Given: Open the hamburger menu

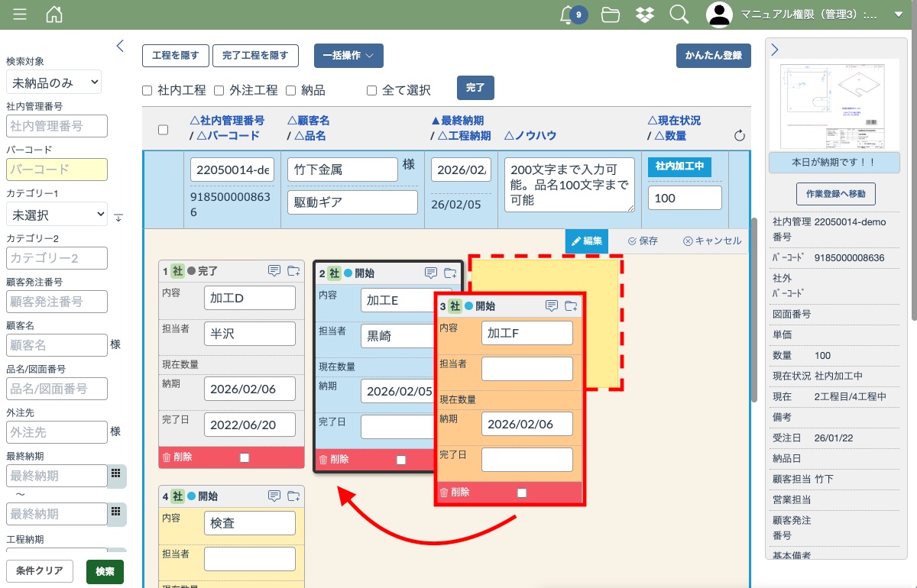Looking at the screenshot, I should point(20,15).
